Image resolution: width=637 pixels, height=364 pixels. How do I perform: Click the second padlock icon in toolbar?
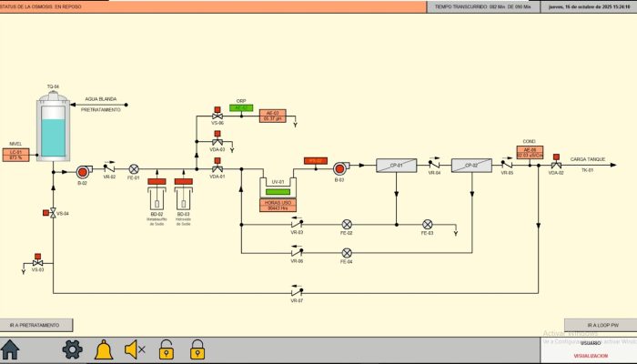click(x=197, y=349)
